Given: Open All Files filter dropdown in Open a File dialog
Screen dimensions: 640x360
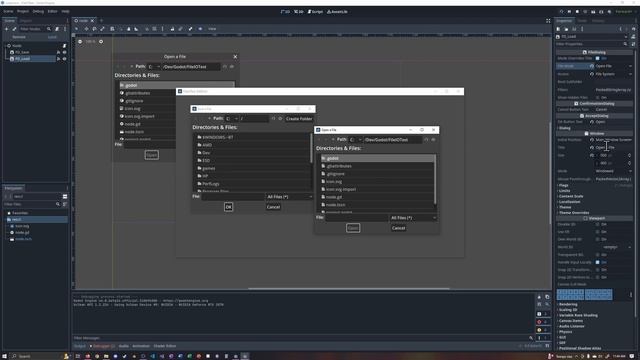Looking at the screenshot, I should point(413,218).
